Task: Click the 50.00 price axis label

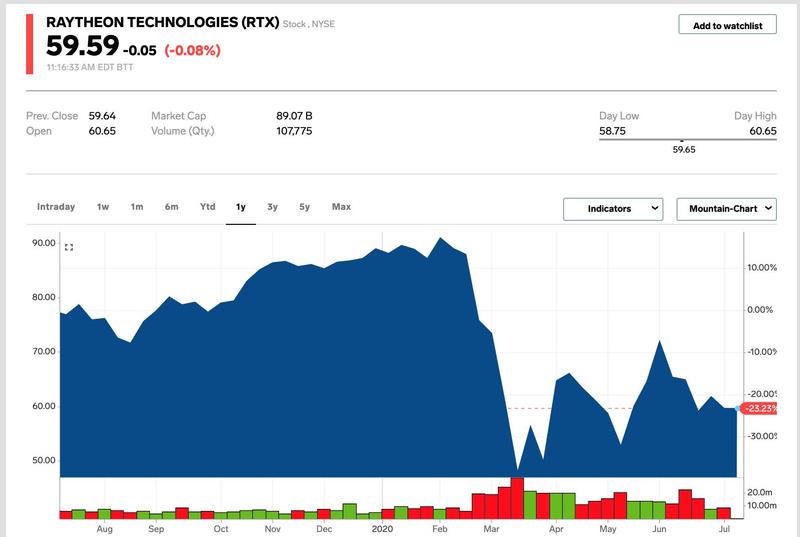Action: [44, 460]
